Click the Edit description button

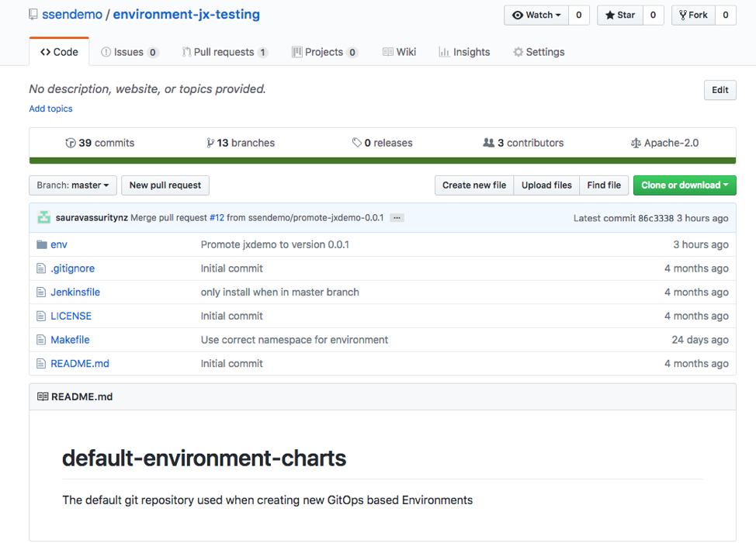click(x=720, y=90)
